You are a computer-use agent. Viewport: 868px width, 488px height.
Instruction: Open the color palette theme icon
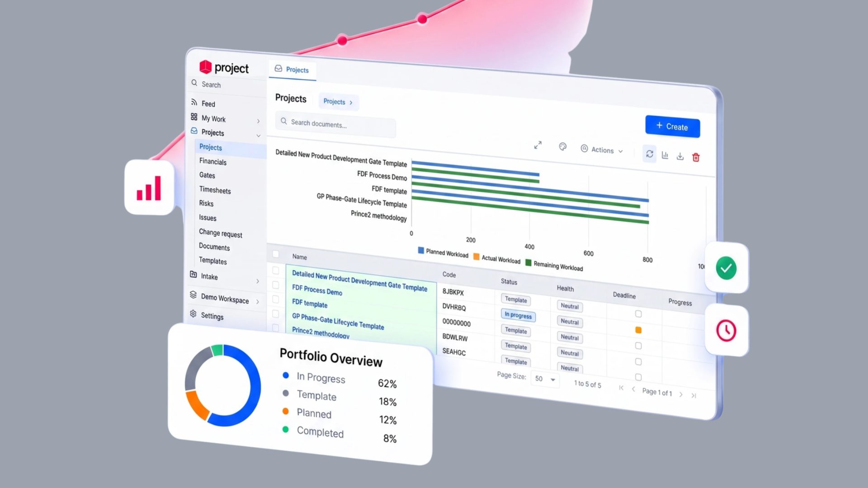[563, 146]
